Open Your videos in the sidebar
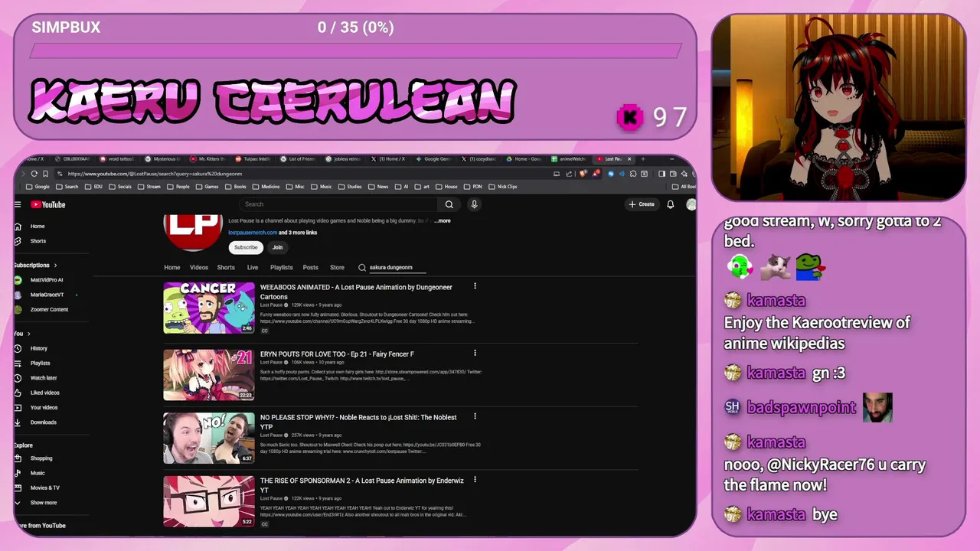This screenshot has height=551, width=980. (36, 408)
